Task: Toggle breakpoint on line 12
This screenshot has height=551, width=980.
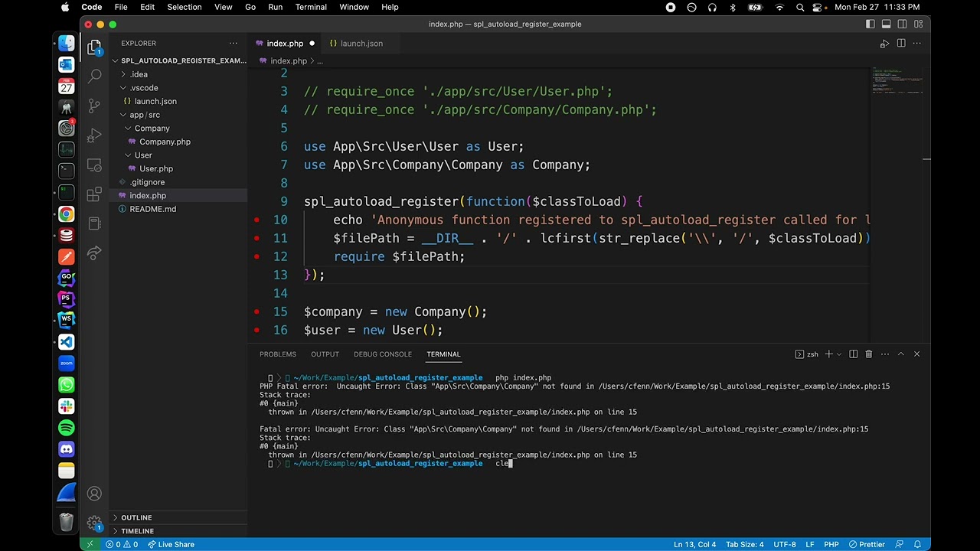Action: (256, 256)
